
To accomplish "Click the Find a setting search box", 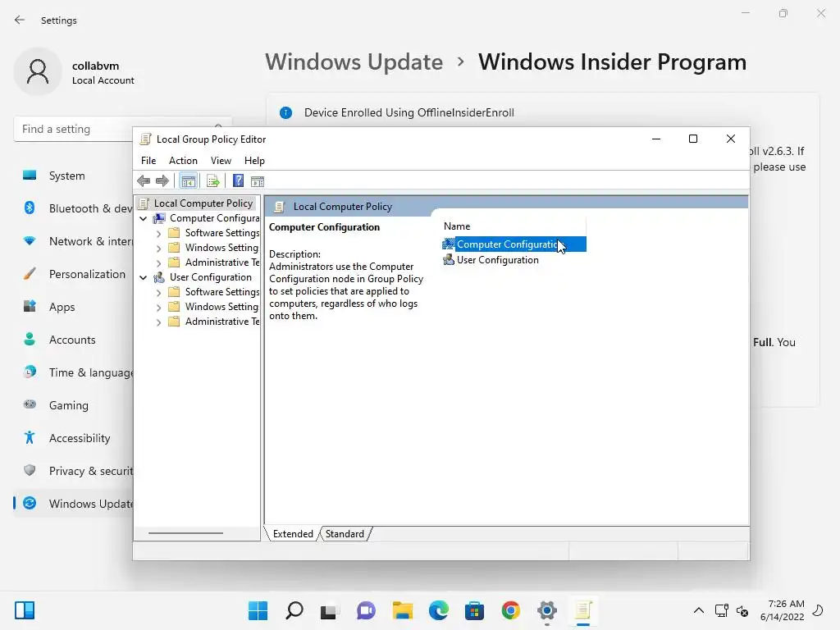I will [74, 129].
